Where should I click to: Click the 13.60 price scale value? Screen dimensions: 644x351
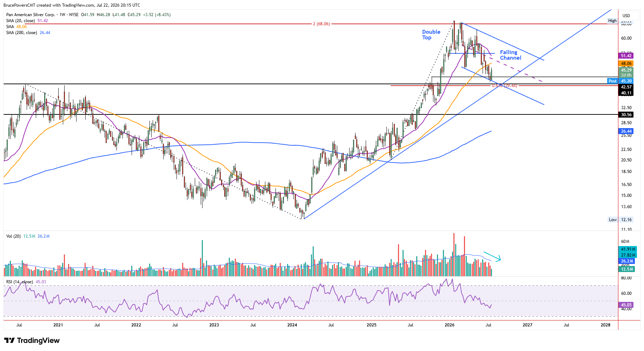tap(626, 207)
